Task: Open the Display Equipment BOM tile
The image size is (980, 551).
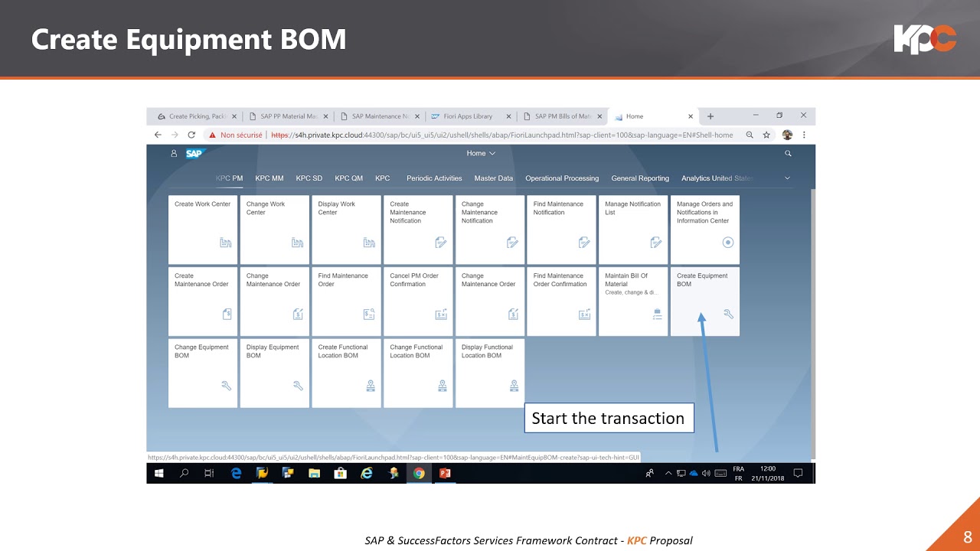Action: (x=274, y=373)
